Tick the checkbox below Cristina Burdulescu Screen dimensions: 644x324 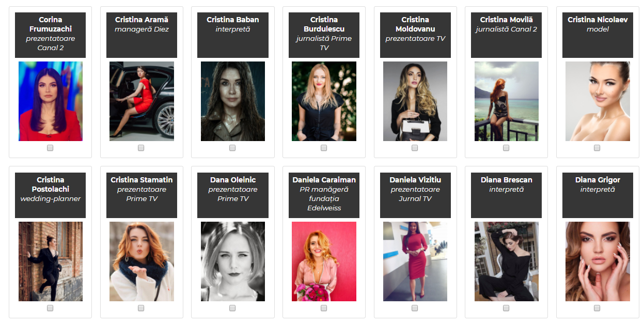[x=324, y=148]
